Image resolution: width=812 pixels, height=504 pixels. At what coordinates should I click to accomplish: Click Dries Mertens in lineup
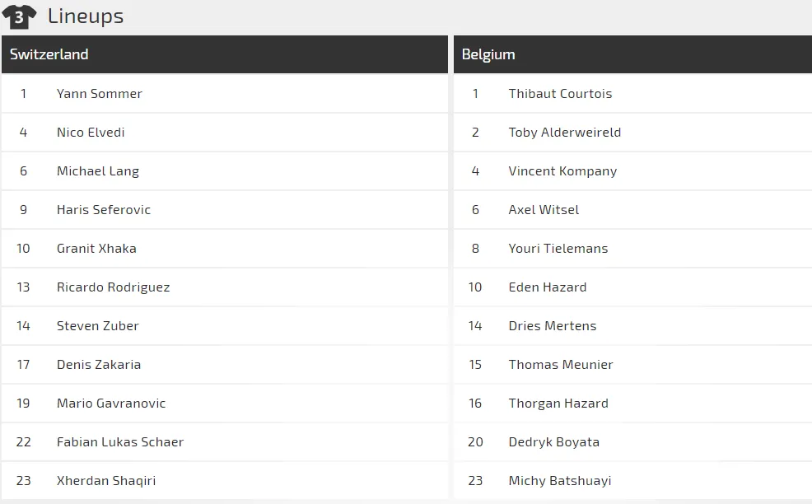pyautogui.click(x=553, y=326)
